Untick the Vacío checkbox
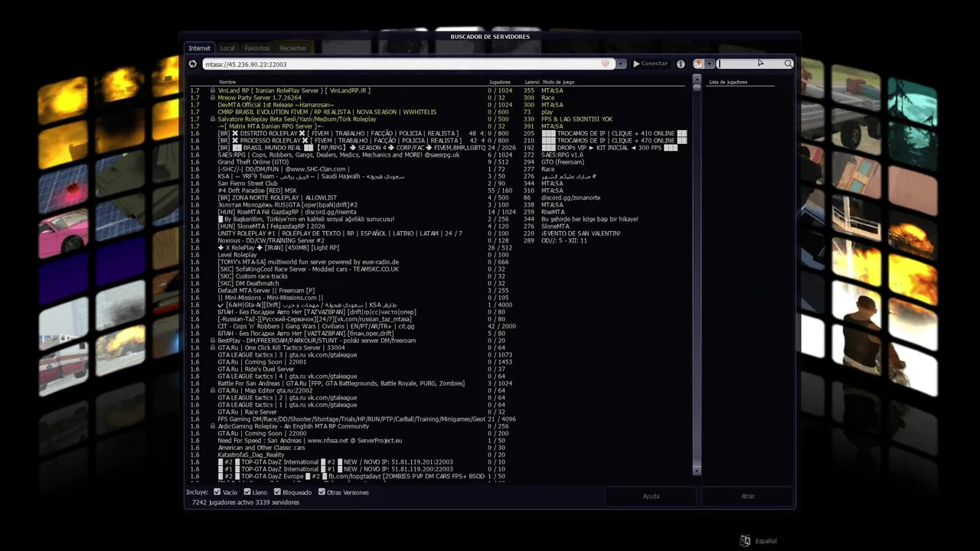 217,492
